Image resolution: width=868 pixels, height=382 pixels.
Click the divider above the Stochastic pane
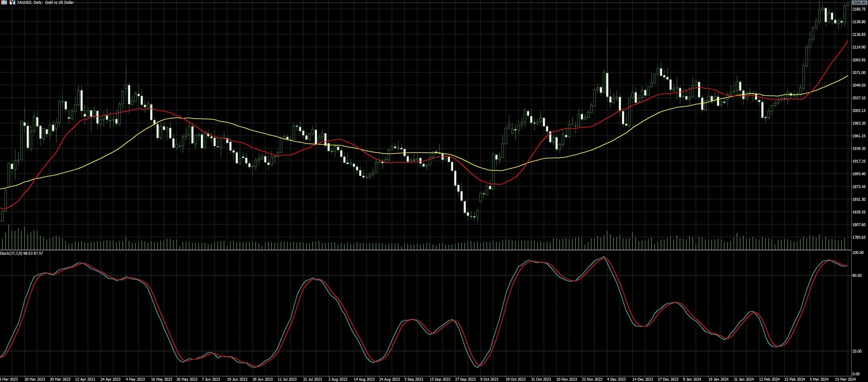pos(396,250)
